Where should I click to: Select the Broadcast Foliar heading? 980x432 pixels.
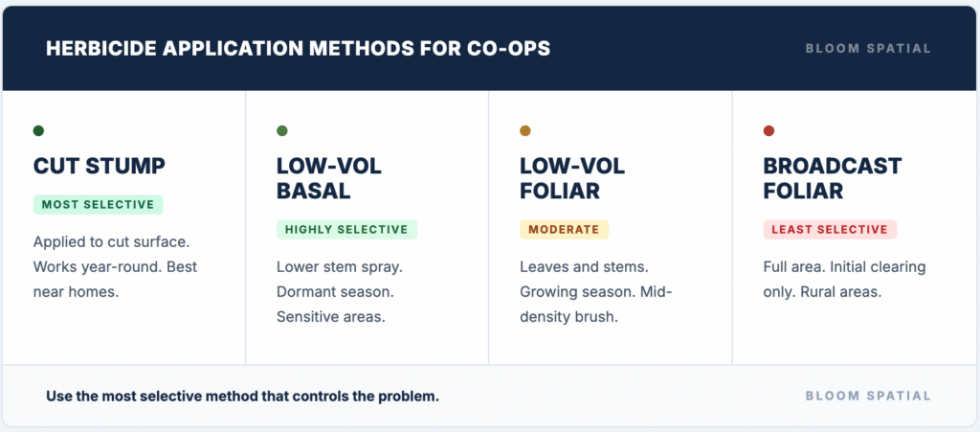tap(833, 178)
